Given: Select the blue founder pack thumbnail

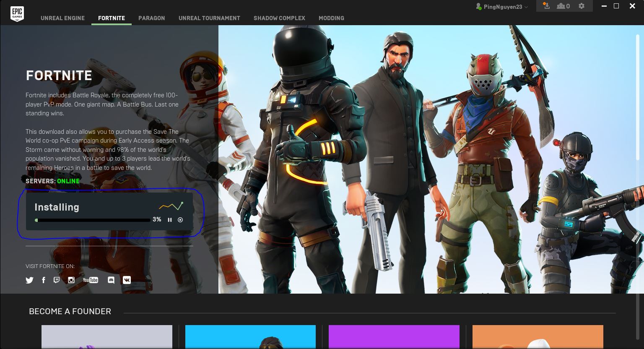Looking at the screenshot, I should coord(250,337).
